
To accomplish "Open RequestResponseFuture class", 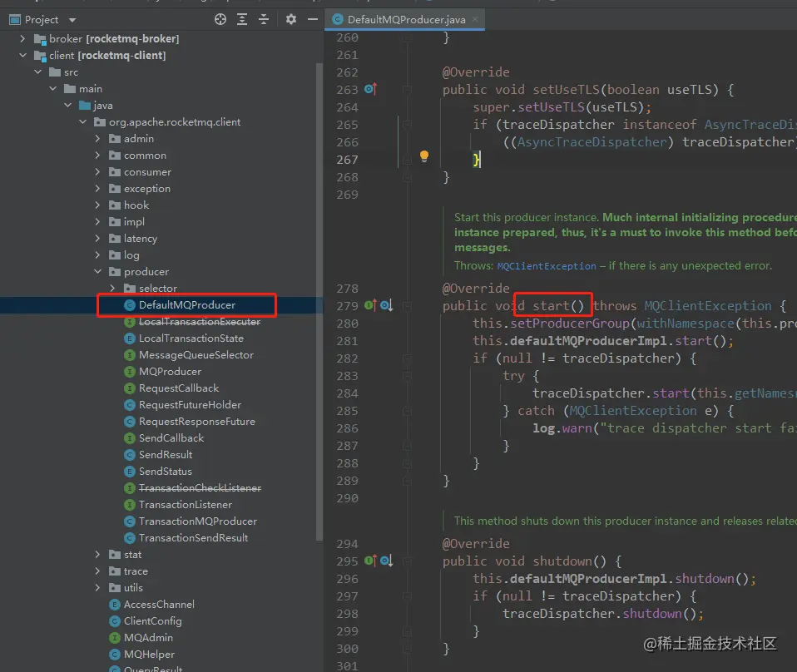I will [x=191, y=422].
